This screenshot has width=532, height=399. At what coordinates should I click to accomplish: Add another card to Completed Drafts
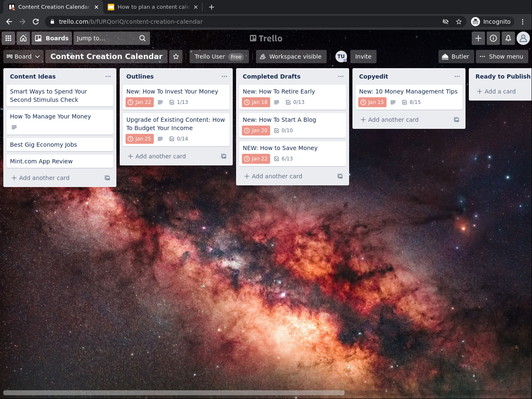pos(287,176)
